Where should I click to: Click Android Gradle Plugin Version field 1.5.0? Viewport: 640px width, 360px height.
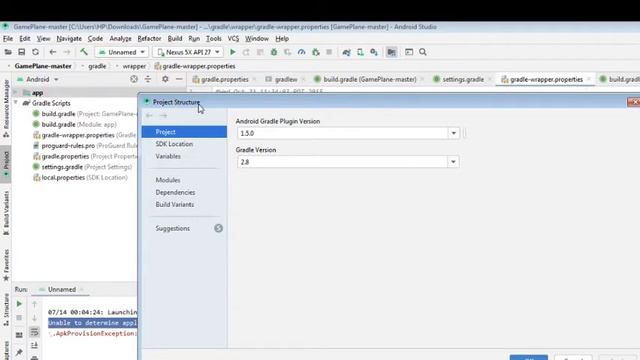click(343, 133)
